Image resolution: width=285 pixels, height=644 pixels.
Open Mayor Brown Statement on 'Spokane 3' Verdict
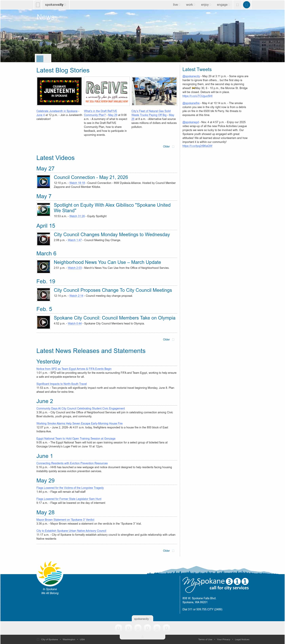65,519
